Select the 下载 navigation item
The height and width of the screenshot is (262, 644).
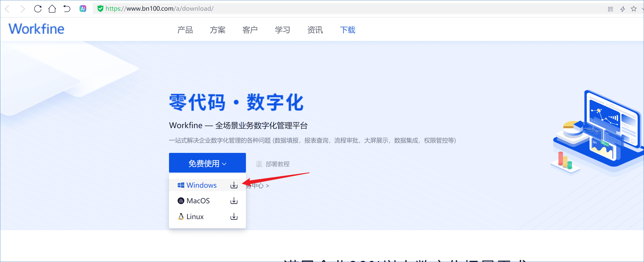click(347, 30)
